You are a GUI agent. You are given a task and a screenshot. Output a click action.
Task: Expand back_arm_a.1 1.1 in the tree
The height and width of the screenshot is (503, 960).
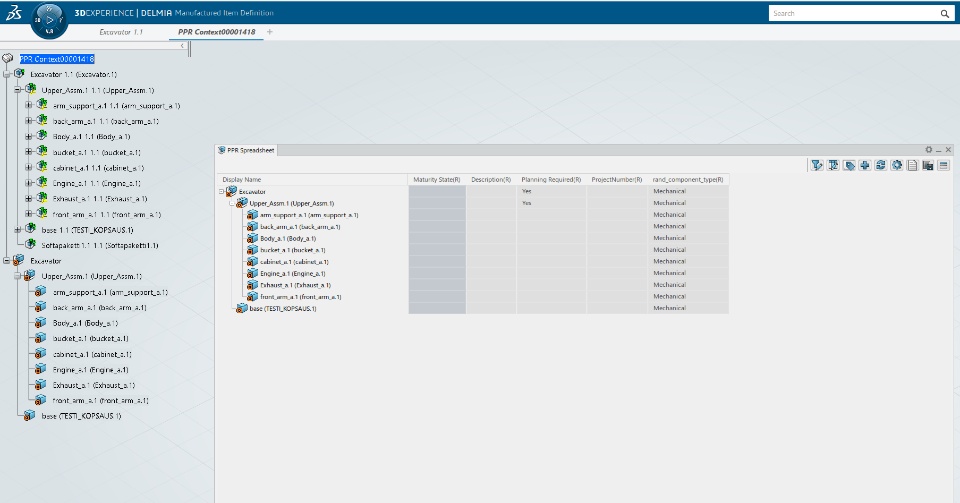click(x=28, y=121)
